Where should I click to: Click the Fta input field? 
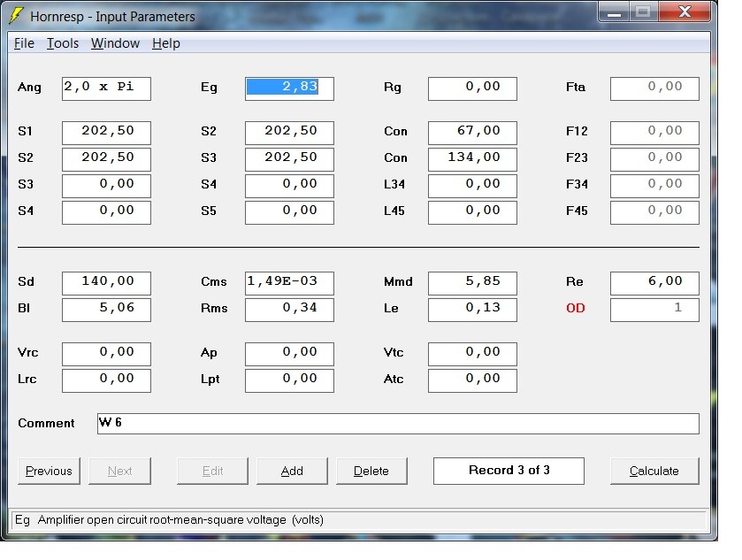[x=655, y=88]
